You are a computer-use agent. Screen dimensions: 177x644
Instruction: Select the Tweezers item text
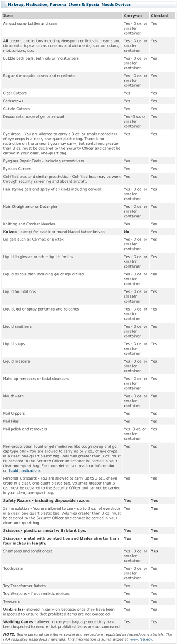coord(11,601)
